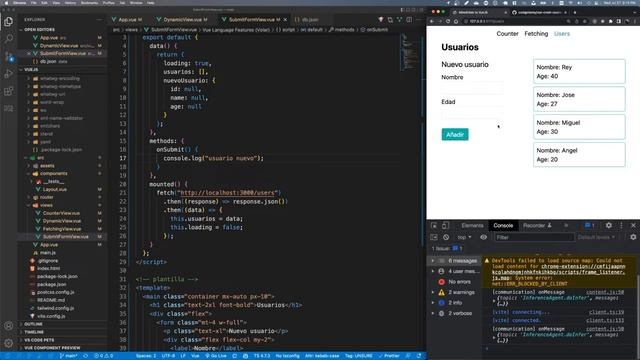Click the 'Nombre: Miguel' user card
This screenshot has height=360, width=640.
coord(579,127)
